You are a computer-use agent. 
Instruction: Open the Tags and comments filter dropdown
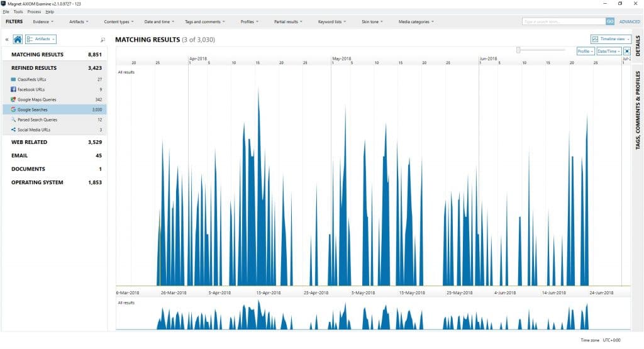[x=204, y=22]
